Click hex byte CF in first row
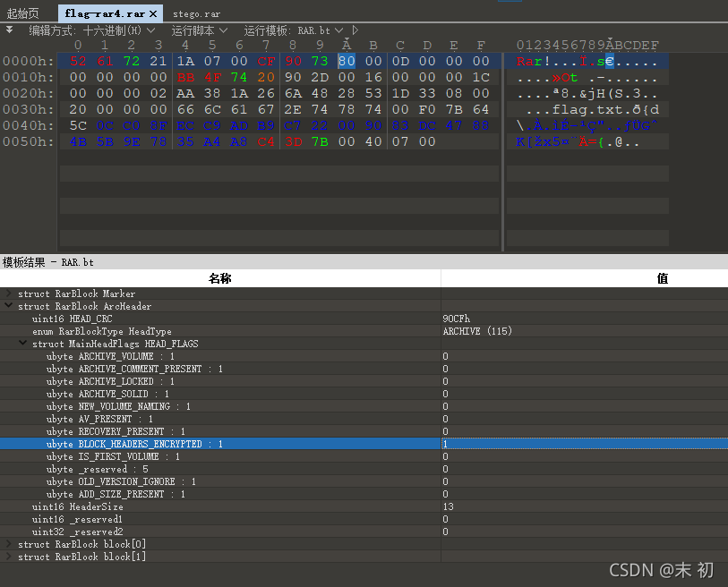 coord(266,61)
